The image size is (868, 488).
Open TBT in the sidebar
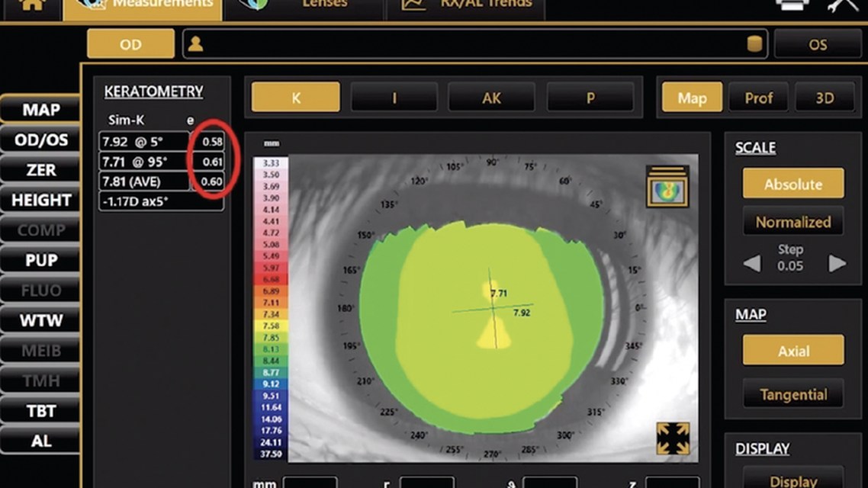[x=41, y=410]
